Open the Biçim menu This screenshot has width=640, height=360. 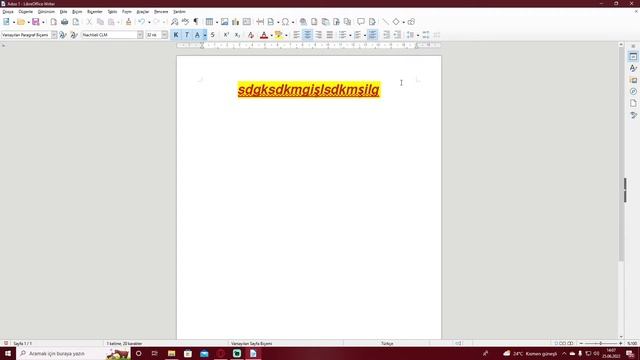tap(77, 12)
